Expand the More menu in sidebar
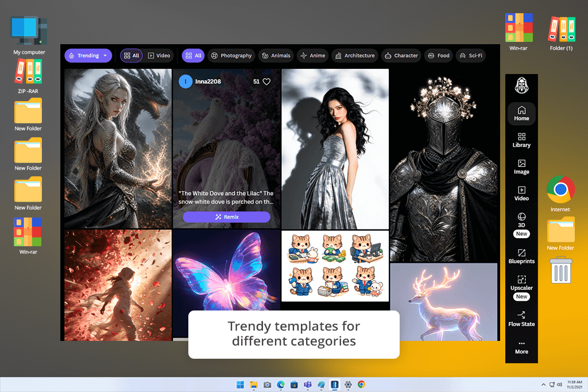This screenshot has height=392, width=588. point(521,347)
